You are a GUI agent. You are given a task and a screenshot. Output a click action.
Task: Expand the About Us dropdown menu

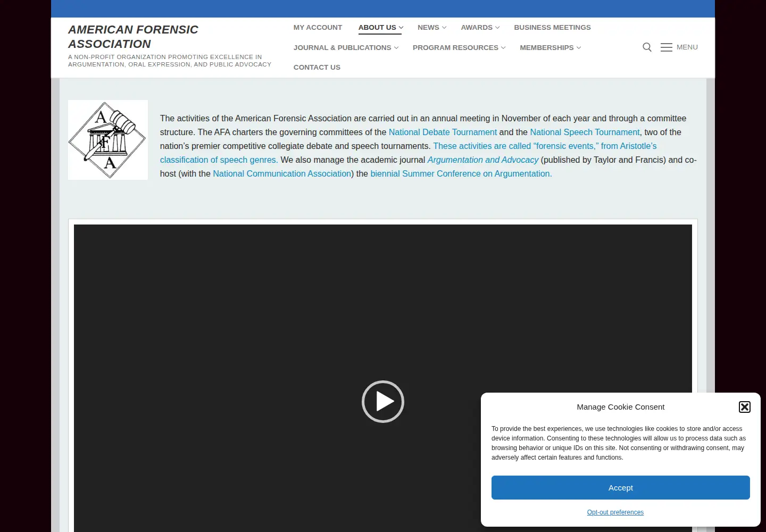point(380,28)
